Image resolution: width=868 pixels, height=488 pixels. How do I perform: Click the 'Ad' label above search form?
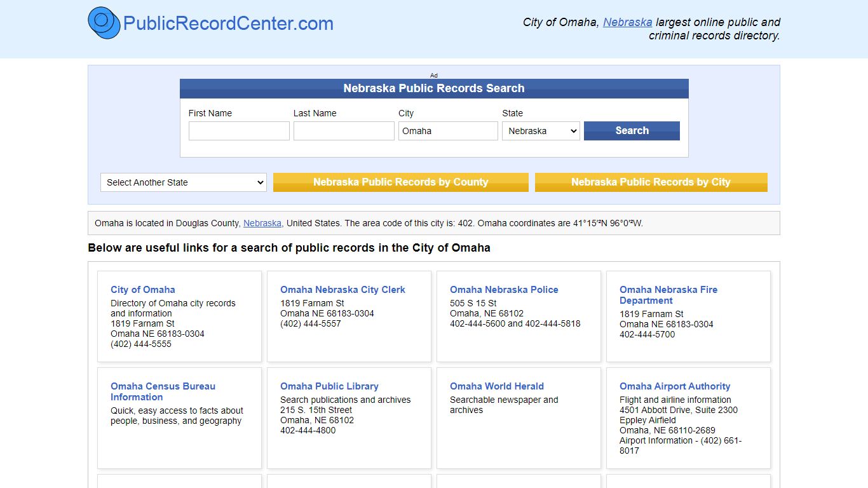click(x=434, y=75)
